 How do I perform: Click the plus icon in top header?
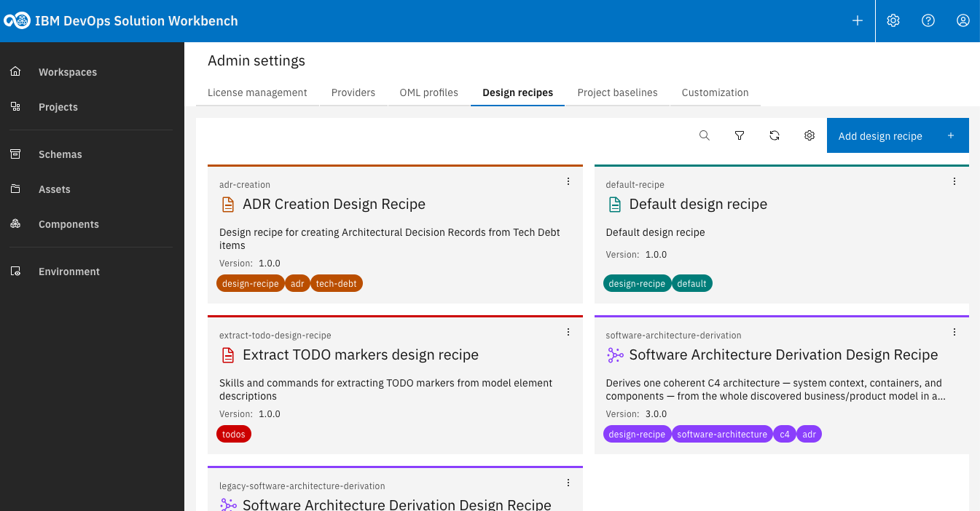click(858, 21)
